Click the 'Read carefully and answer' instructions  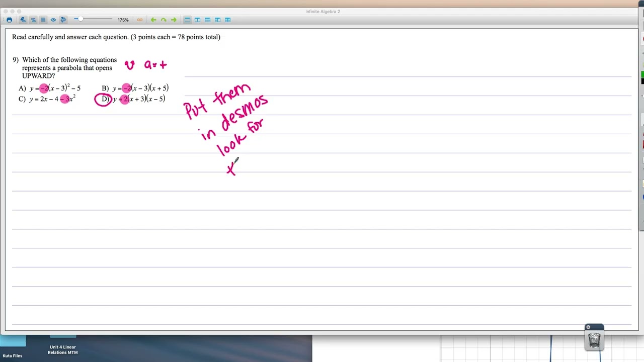click(x=116, y=37)
